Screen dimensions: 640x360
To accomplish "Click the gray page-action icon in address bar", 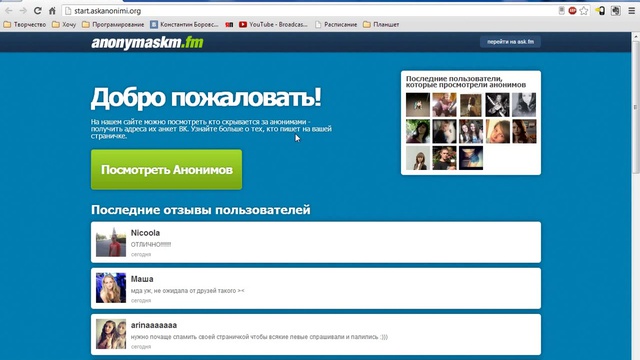I will click(x=562, y=11).
